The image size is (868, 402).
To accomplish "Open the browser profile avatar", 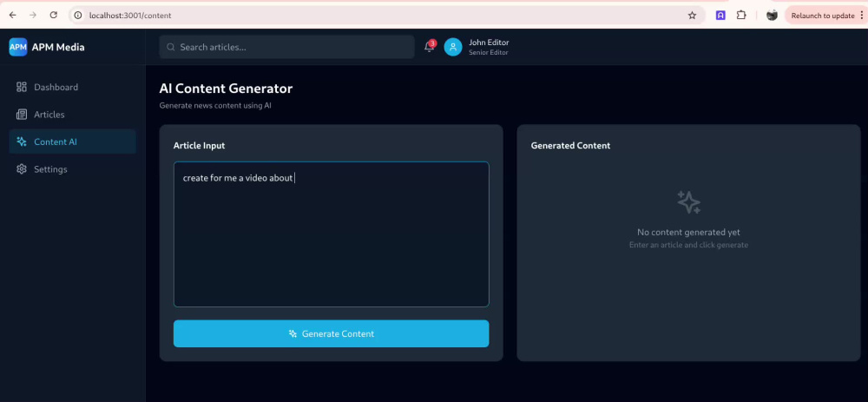I will [772, 16].
